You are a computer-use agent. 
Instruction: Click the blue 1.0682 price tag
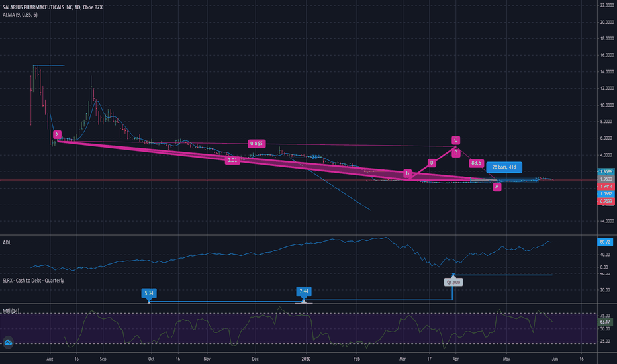pyautogui.click(x=606, y=194)
